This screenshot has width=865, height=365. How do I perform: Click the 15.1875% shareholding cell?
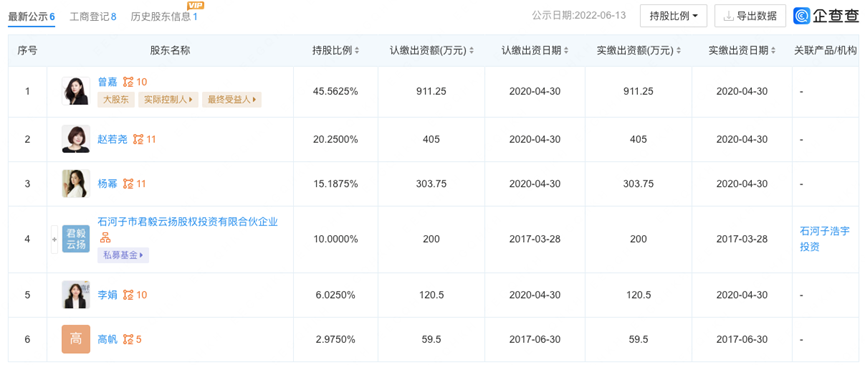point(335,184)
